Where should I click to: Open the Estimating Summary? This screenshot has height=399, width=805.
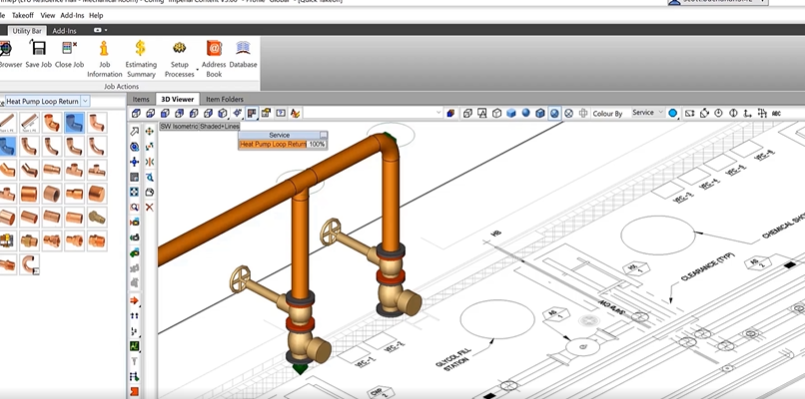pyautogui.click(x=141, y=60)
